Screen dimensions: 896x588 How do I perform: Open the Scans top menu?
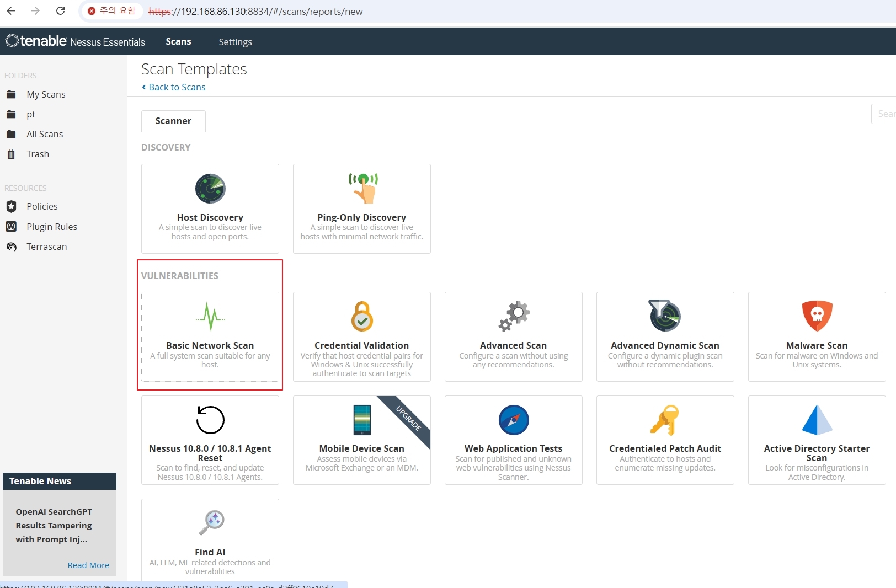coord(178,41)
